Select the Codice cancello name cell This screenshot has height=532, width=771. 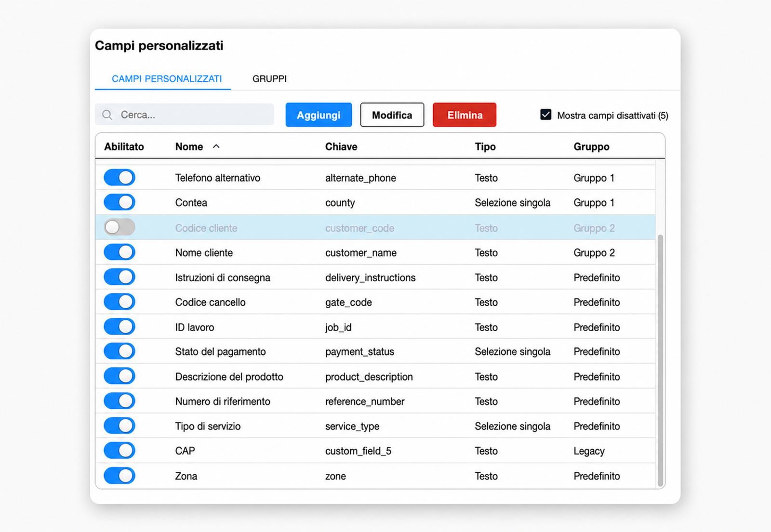click(210, 302)
